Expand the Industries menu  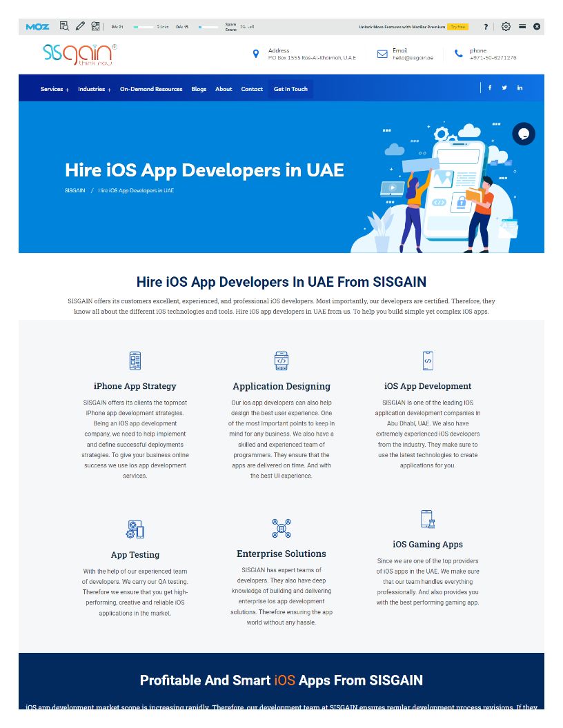[x=94, y=89]
